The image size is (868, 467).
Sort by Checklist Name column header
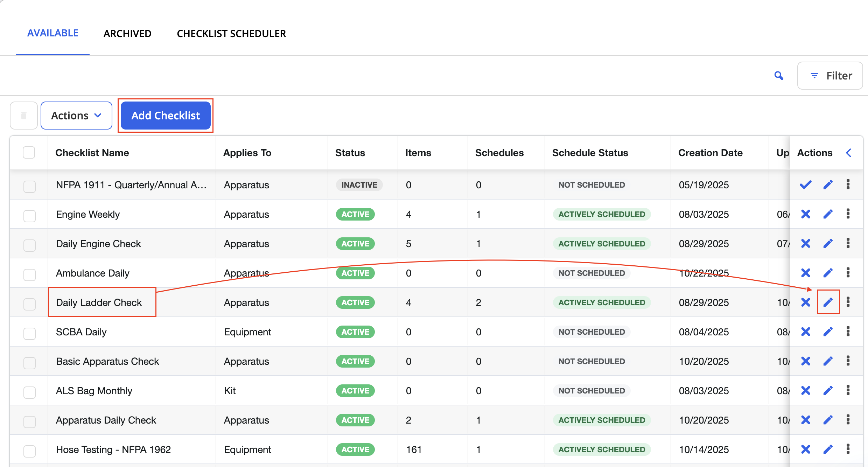92,153
